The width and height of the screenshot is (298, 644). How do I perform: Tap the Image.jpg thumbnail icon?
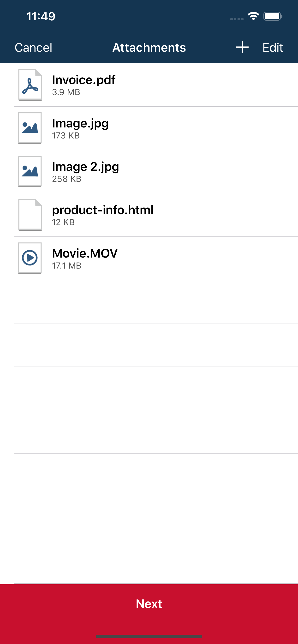30,128
